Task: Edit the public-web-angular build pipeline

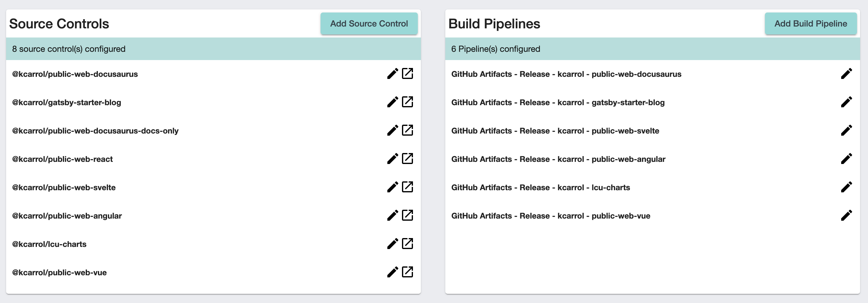Action: [846, 159]
